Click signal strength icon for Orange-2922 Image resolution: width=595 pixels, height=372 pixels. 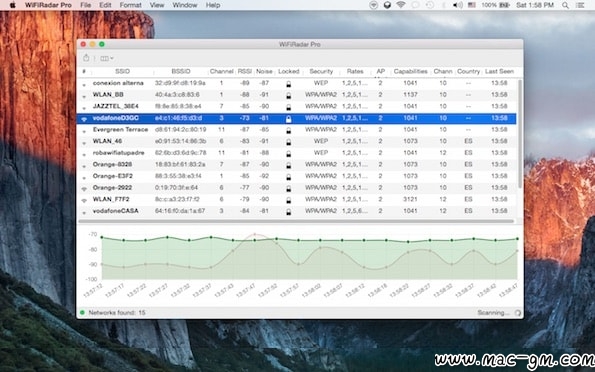(x=84, y=188)
